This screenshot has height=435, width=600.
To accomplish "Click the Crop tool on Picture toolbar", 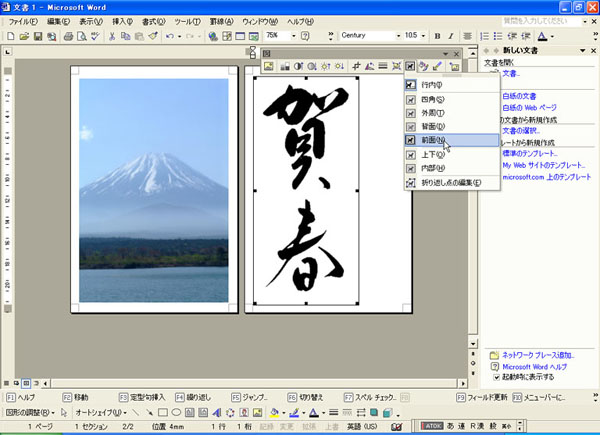I will pyautogui.click(x=355, y=66).
